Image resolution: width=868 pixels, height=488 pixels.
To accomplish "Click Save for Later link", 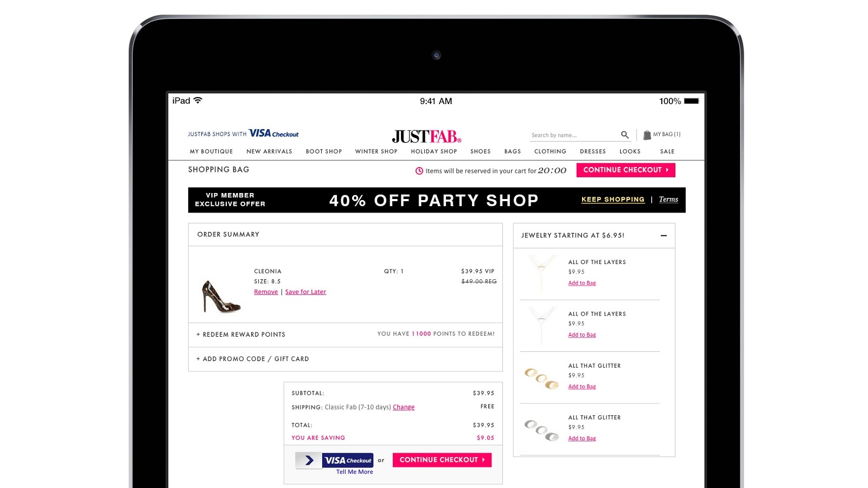I will click(x=305, y=292).
